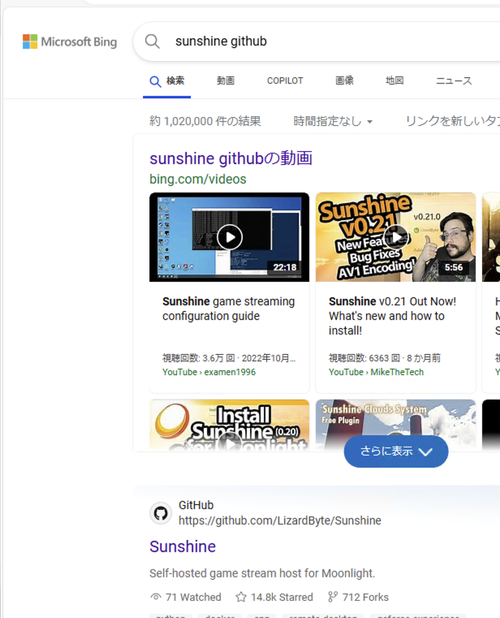Click 約 1,020,000 件の結果 text
The image size is (500, 618).
[205, 121]
